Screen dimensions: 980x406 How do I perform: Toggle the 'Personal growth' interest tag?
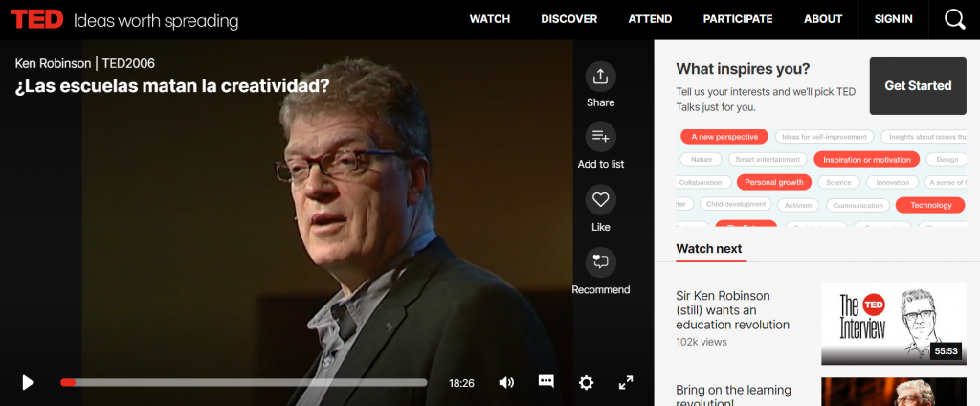773,182
